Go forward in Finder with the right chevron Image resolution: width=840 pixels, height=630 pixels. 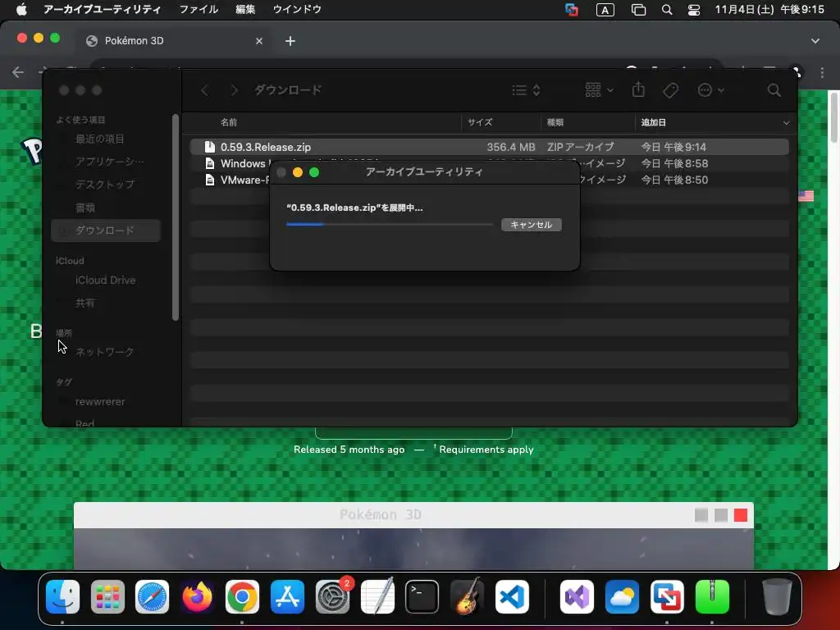point(234,90)
